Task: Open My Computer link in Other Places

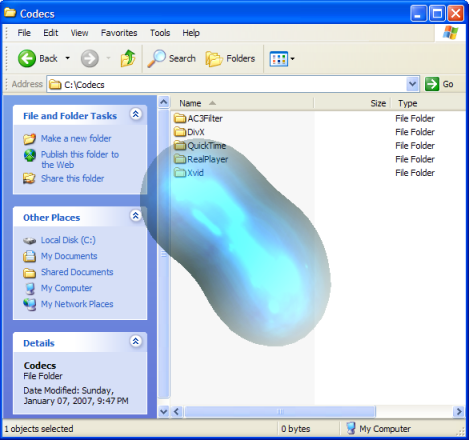Action: pos(66,288)
